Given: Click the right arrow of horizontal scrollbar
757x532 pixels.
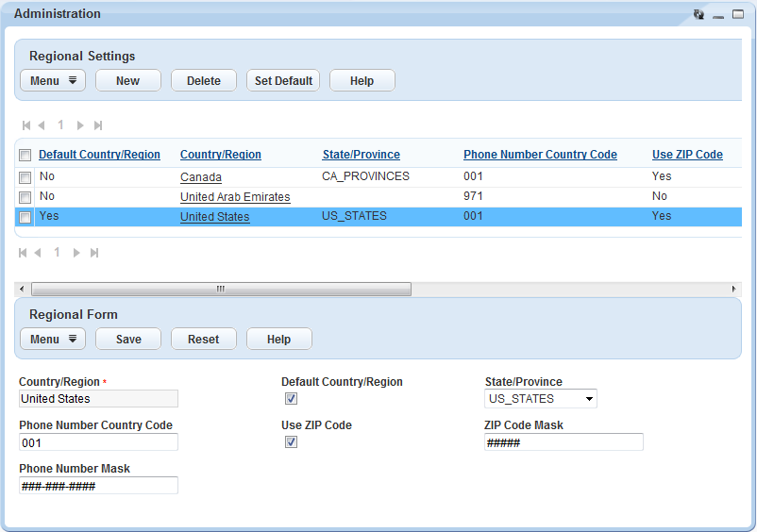Looking at the screenshot, I should coord(734,289).
